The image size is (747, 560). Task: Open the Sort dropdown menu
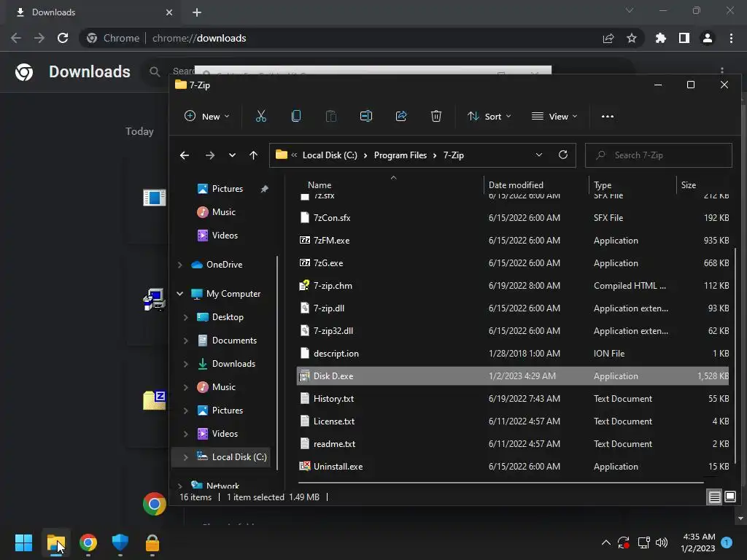pyautogui.click(x=489, y=116)
